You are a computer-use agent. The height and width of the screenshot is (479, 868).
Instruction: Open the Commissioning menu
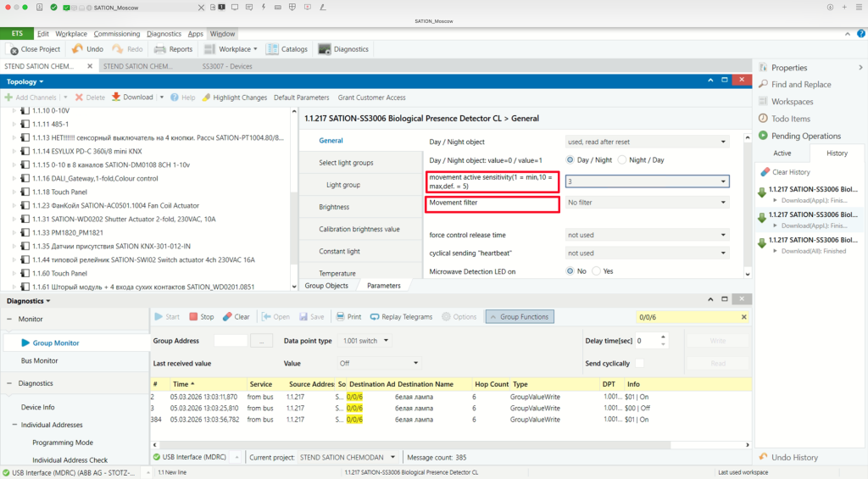(117, 34)
